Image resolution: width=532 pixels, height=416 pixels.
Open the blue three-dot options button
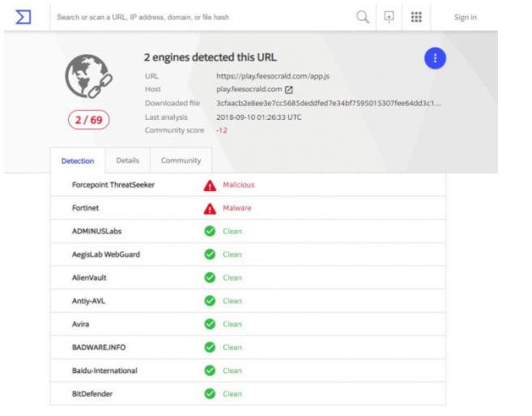(x=435, y=58)
